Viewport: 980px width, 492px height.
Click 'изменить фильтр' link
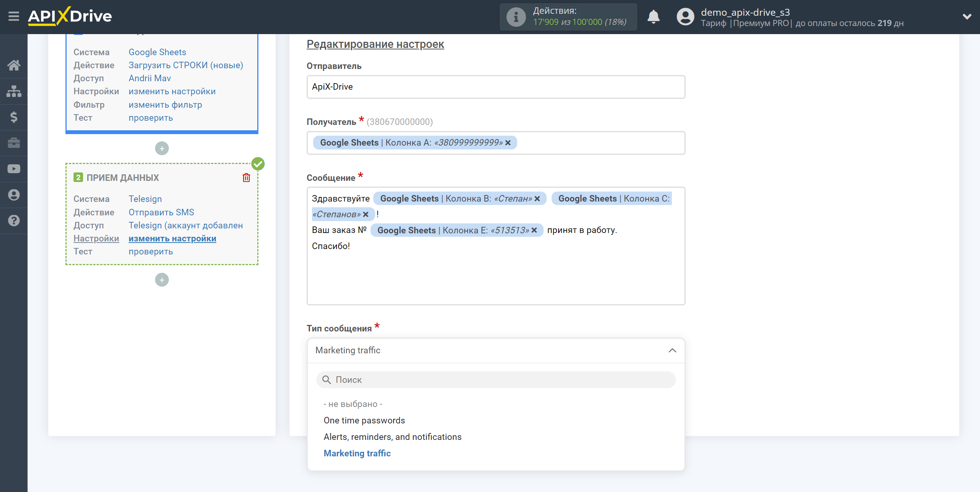coord(165,105)
